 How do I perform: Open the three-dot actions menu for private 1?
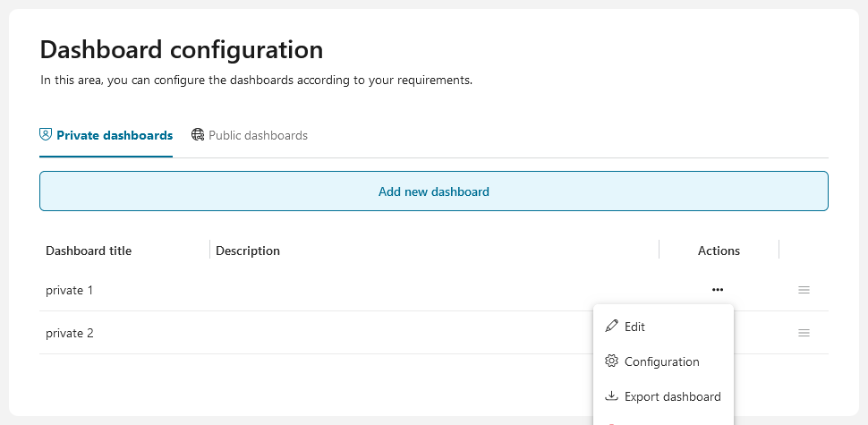[x=718, y=290]
